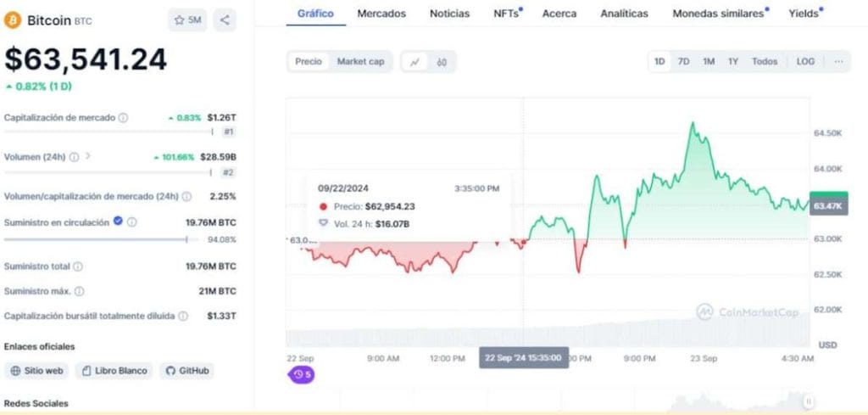This screenshot has width=868, height=415.
Task: Open info icon beside Capitalización bursátil totalmente diluida
Action: coord(183,316)
